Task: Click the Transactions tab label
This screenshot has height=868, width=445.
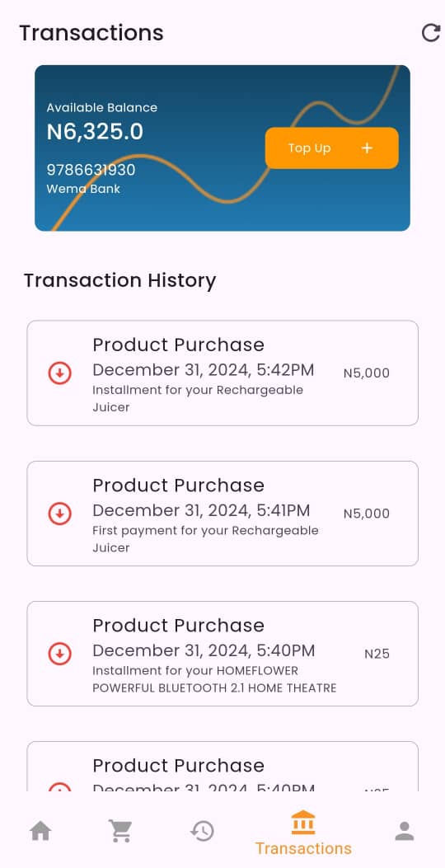Action: [303, 848]
